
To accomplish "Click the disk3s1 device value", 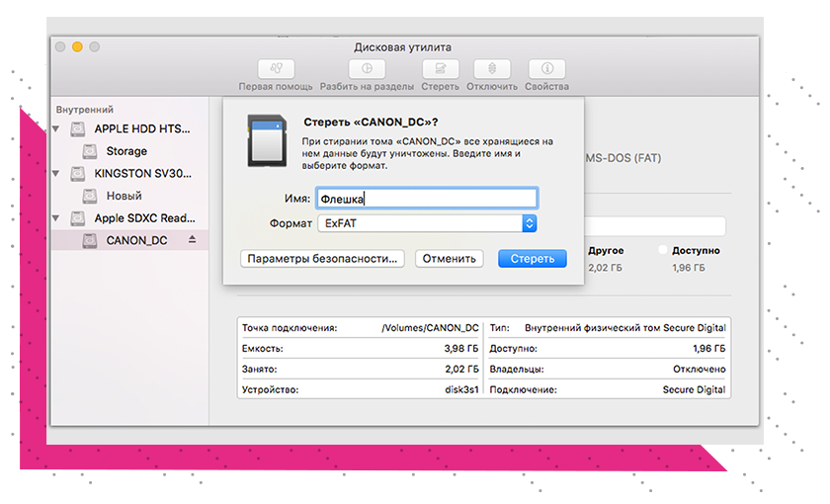I will [x=461, y=389].
